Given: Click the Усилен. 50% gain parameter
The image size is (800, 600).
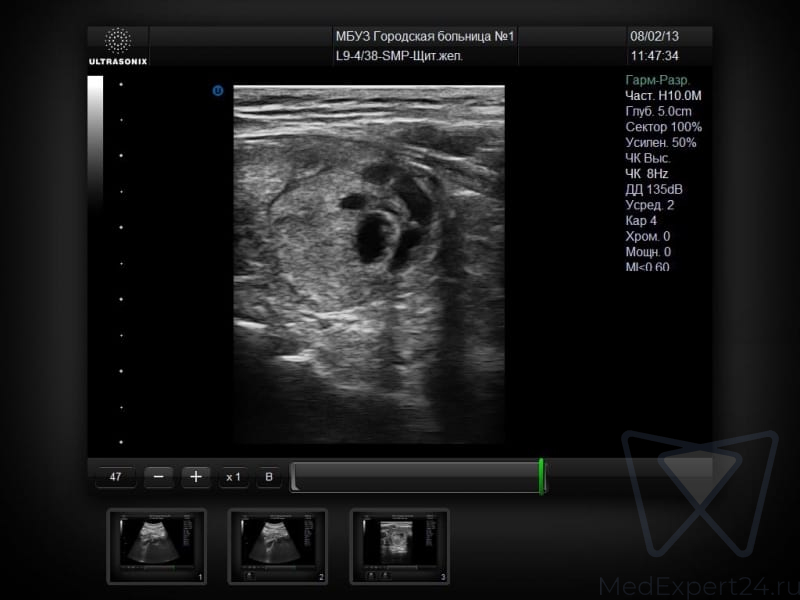Looking at the screenshot, I should tap(661, 143).
